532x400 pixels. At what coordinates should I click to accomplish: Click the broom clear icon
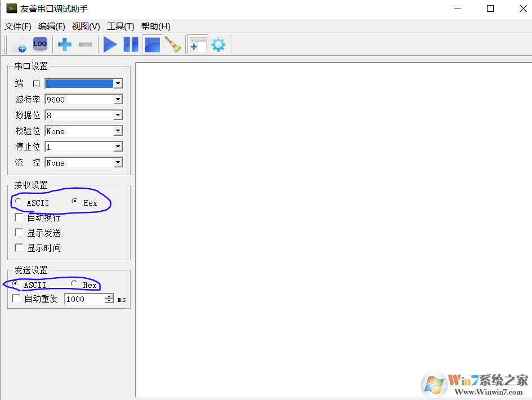[173, 45]
